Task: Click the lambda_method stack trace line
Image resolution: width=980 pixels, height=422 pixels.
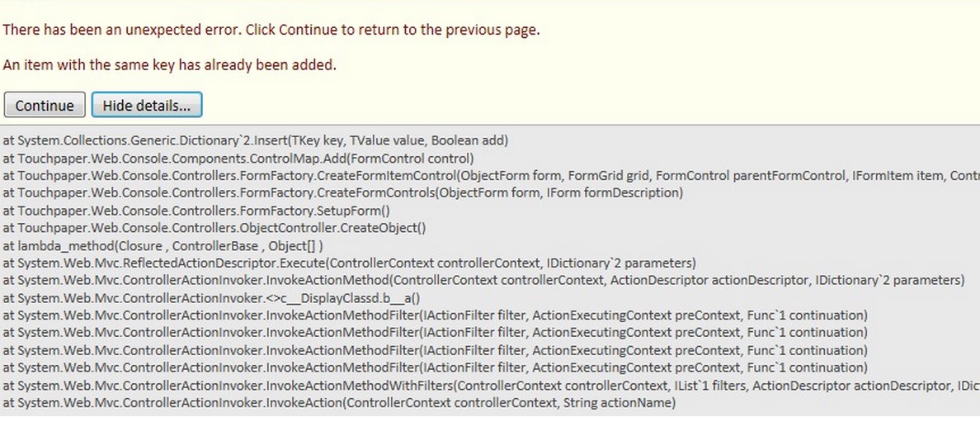Action: [163, 245]
